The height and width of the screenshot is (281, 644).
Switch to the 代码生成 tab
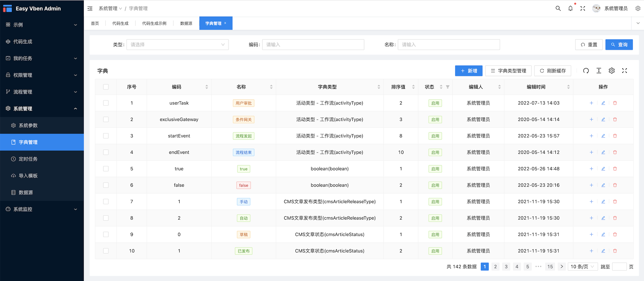point(120,23)
